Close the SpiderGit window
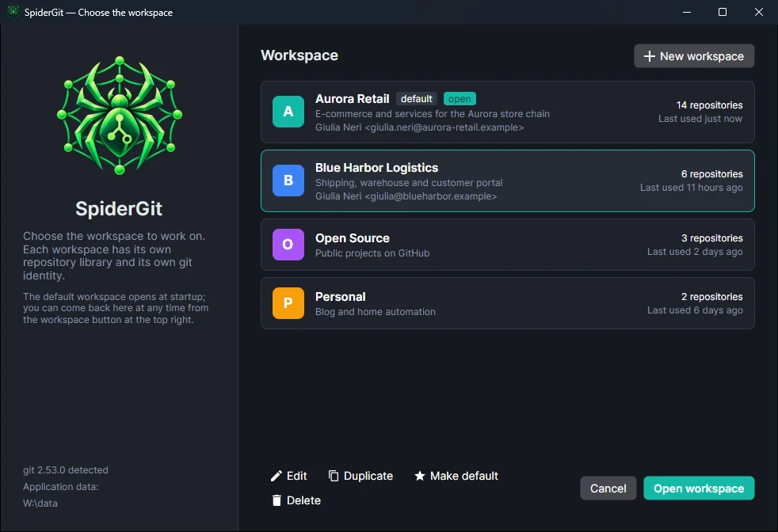This screenshot has height=532, width=778. [x=759, y=12]
